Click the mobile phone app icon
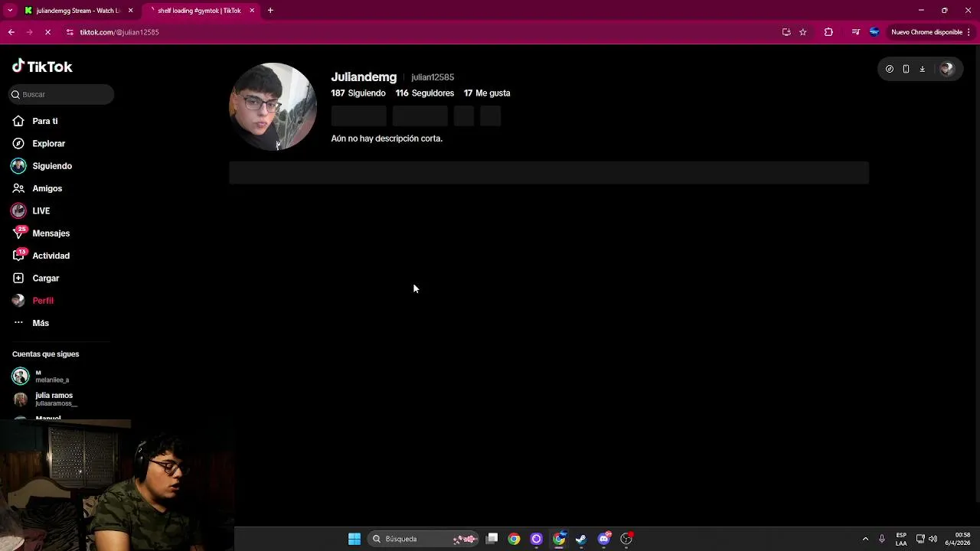 (906, 69)
